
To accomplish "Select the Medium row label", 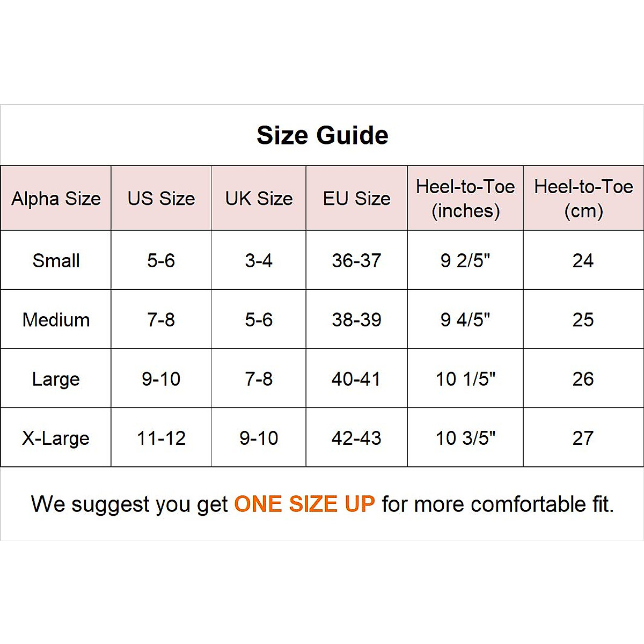I will coord(56,320).
